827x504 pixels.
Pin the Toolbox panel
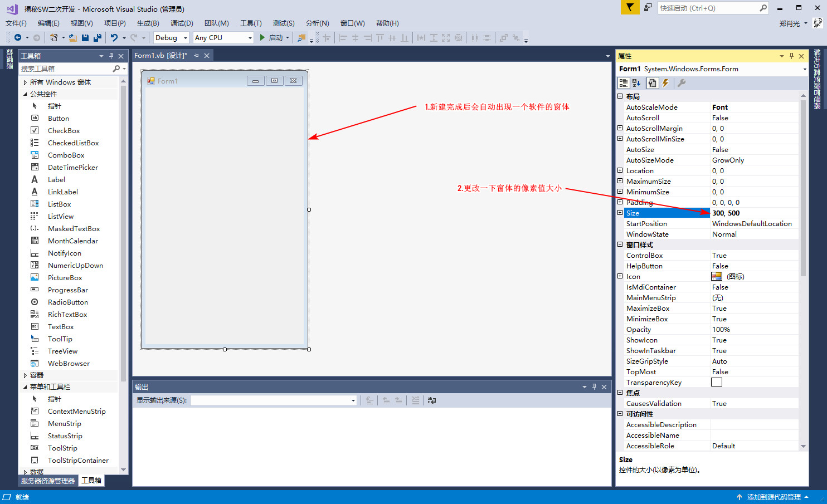(x=111, y=56)
